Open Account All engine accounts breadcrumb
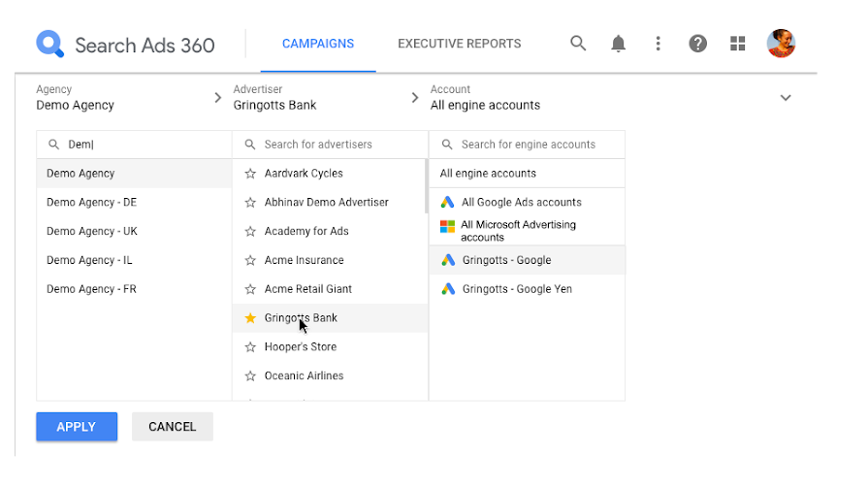This screenshot has height=488, width=868. pyautogui.click(x=485, y=98)
